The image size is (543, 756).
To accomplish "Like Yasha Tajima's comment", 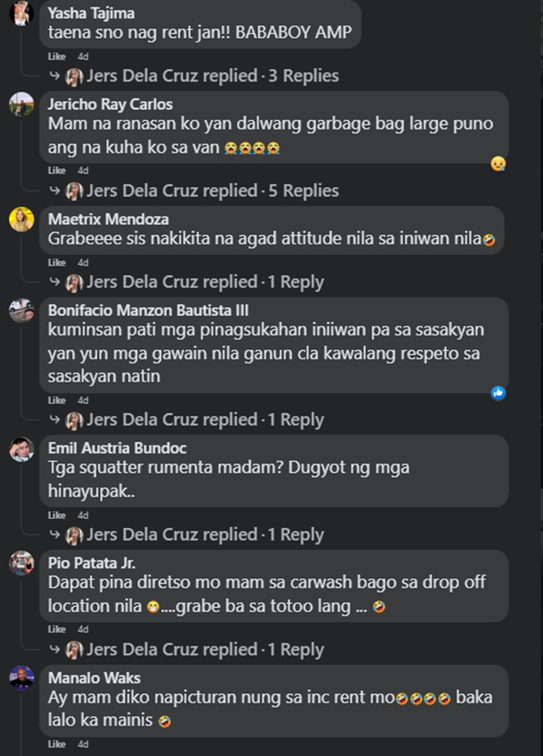I will (x=56, y=56).
